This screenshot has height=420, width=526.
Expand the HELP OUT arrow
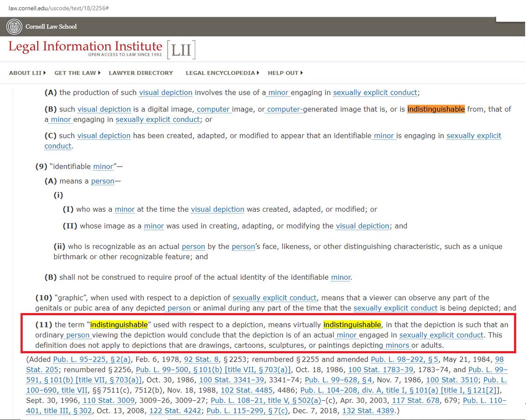click(x=302, y=73)
